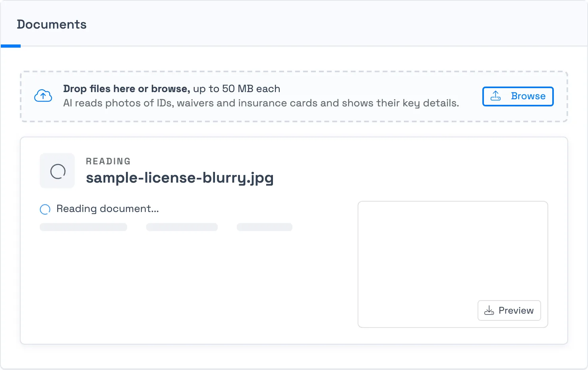The image size is (588, 370).
Task: Click the cloud upload icon
Action: tap(43, 96)
